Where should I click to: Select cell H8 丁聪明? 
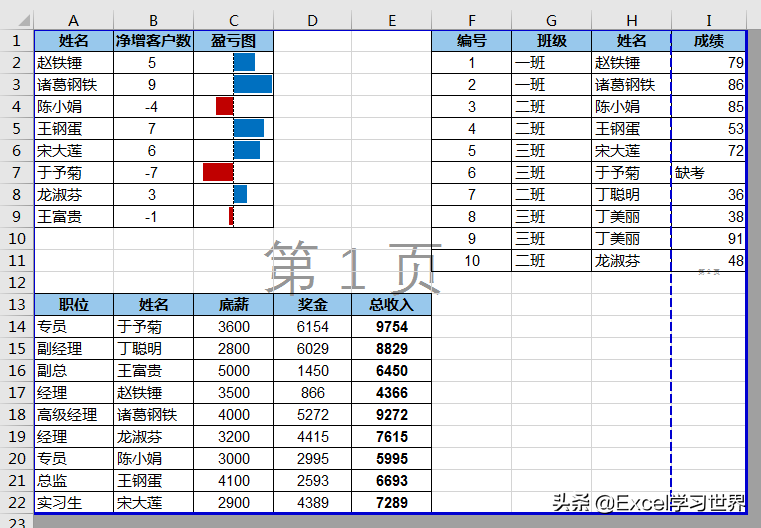point(631,195)
